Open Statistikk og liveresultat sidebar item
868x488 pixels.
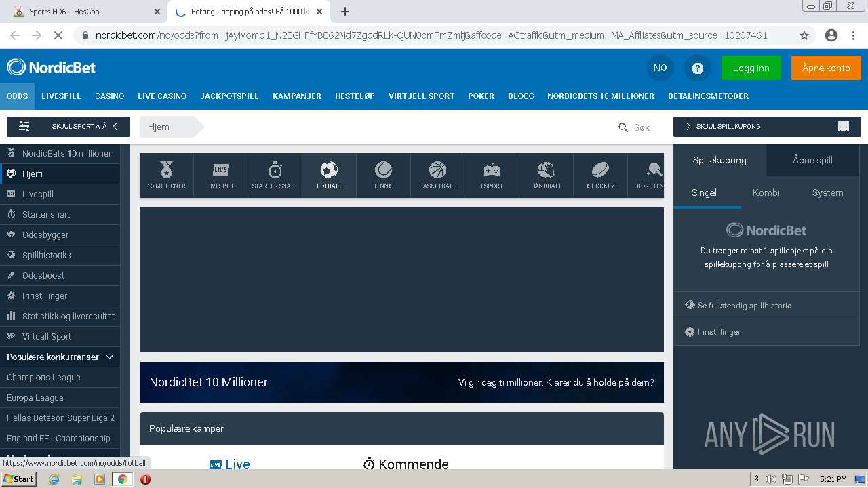pyautogui.click(x=60, y=317)
